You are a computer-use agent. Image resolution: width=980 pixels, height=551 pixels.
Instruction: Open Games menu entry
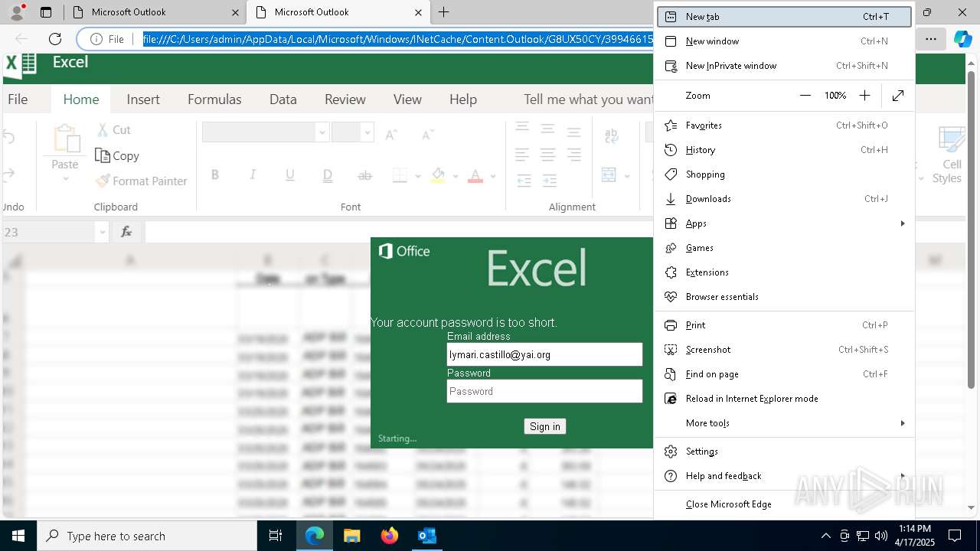[785, 248]
